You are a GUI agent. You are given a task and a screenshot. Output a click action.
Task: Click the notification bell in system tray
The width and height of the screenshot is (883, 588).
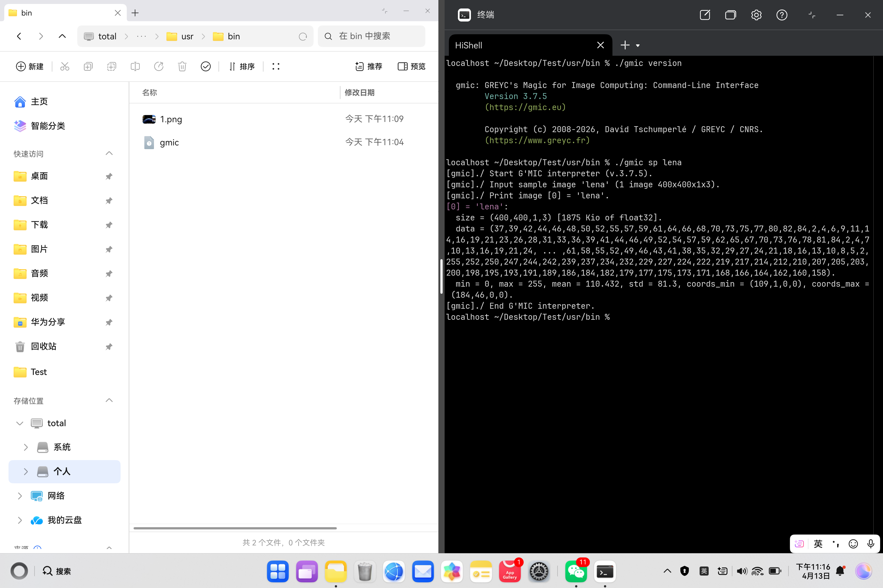(x=841, y=571)
